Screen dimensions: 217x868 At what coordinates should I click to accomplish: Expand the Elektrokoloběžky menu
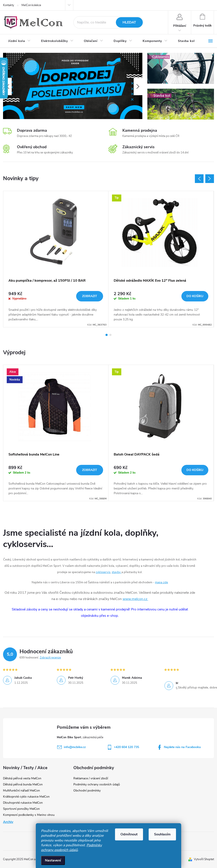click(57, 41)
